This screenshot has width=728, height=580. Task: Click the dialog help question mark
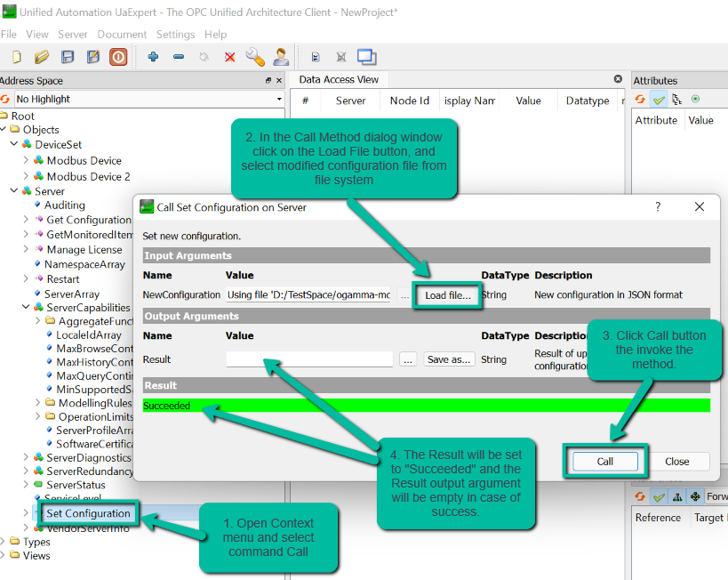658,206
